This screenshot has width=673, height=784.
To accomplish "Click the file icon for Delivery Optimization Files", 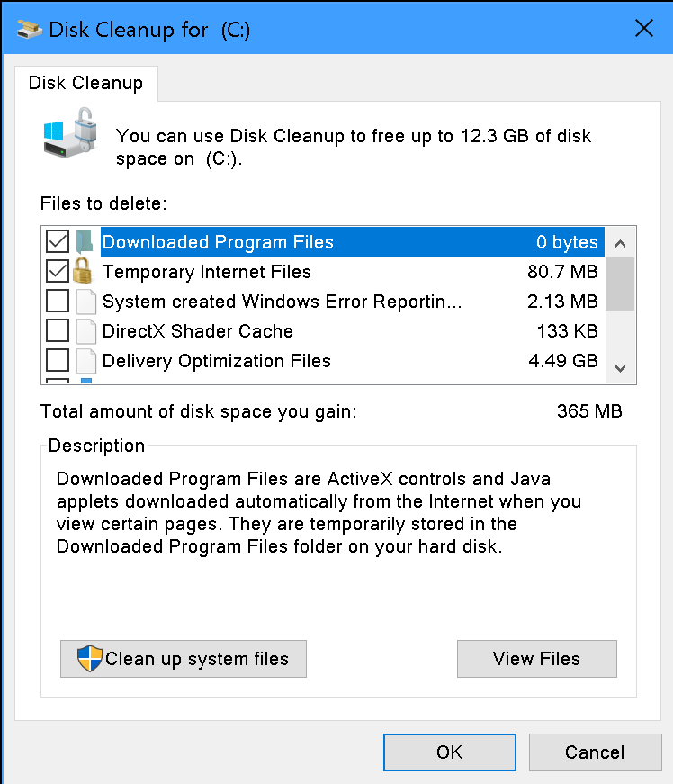I will (87, 361).
